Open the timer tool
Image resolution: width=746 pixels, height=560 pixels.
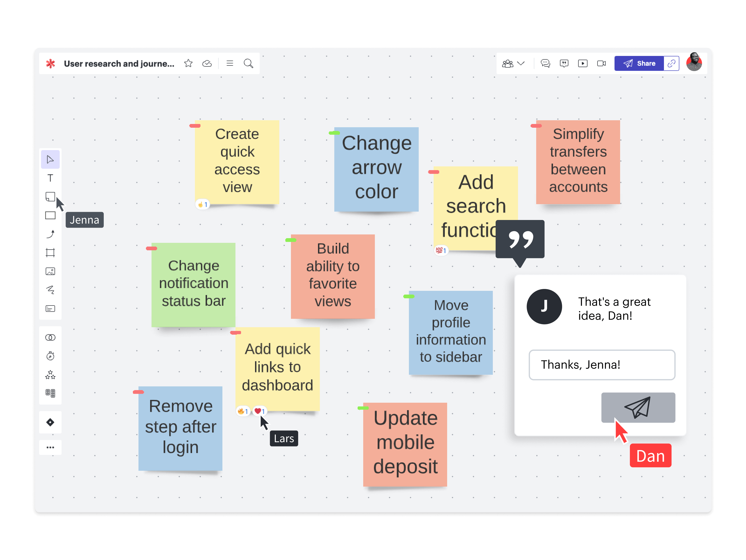point(50,356)
